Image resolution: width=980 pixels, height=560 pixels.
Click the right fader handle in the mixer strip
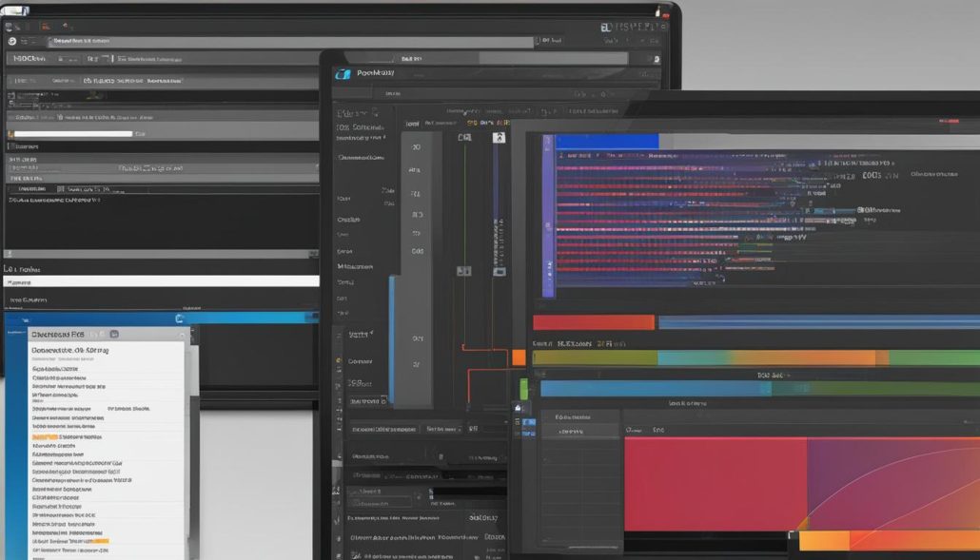click(499, 272)
